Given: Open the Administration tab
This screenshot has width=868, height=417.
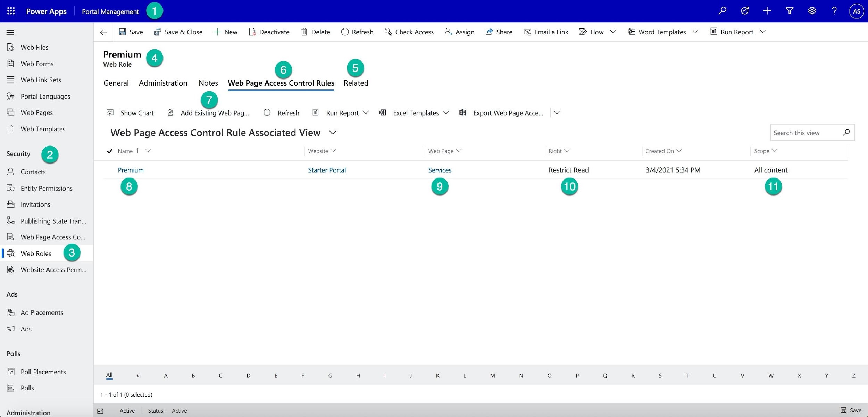Looking at the screenshot, I should coord(163,83).
